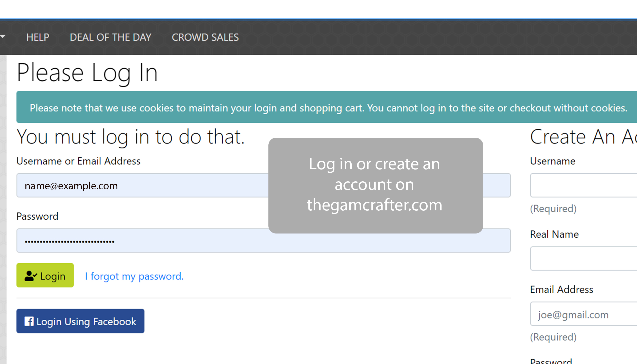The image size is (637, 364).
Task: Click the Login Using Facebook button
Action: [x=80, y=321]
